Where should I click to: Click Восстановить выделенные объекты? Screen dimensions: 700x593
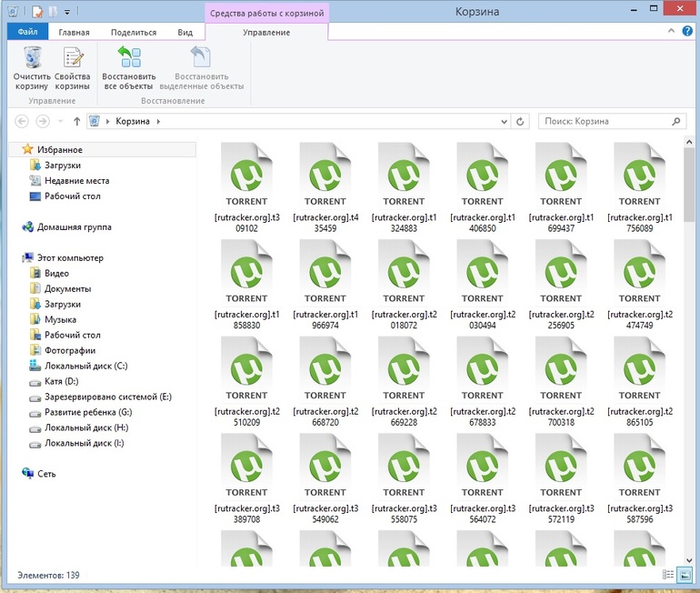[201, 68]
